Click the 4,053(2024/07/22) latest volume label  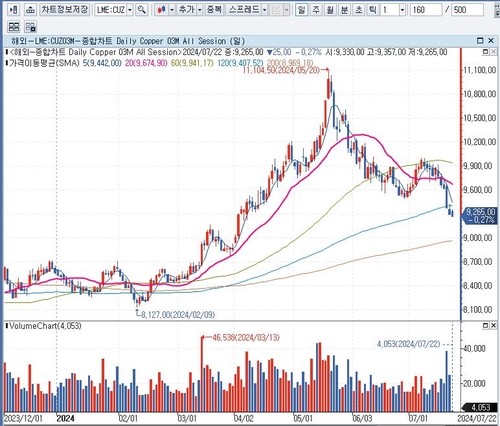click(x=409, y=344)
